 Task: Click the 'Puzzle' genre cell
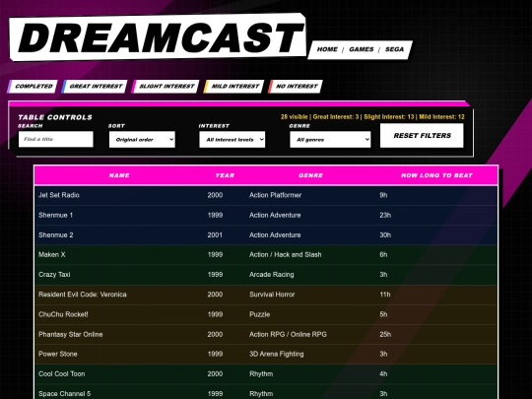point(259,314)
